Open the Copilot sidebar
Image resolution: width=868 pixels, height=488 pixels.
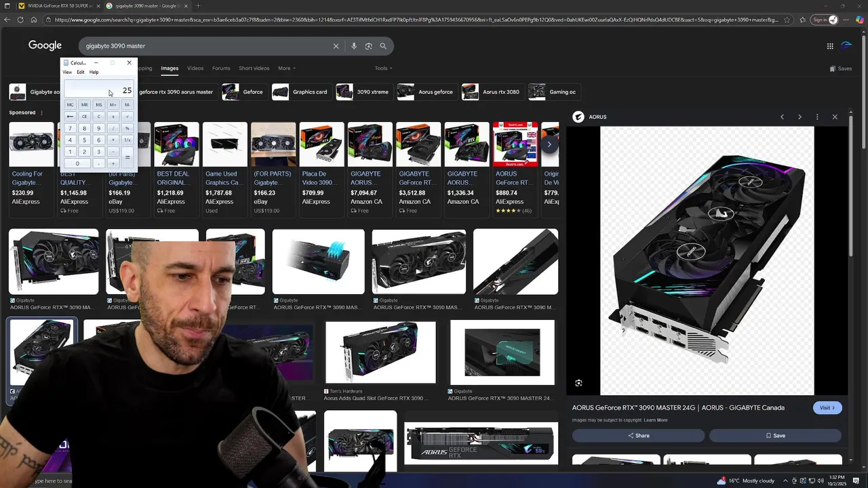860,20
